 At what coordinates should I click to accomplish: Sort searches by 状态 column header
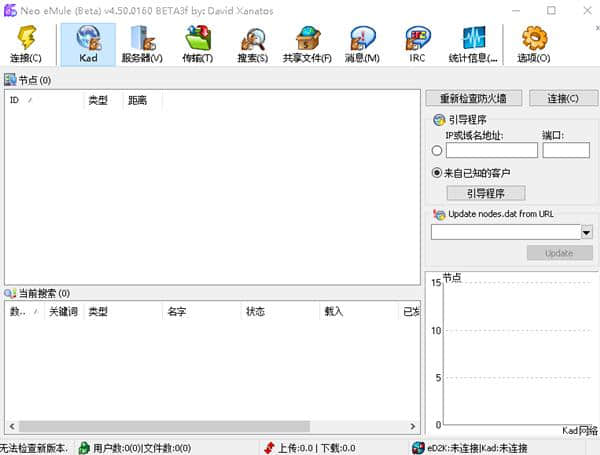coord(278,312)
